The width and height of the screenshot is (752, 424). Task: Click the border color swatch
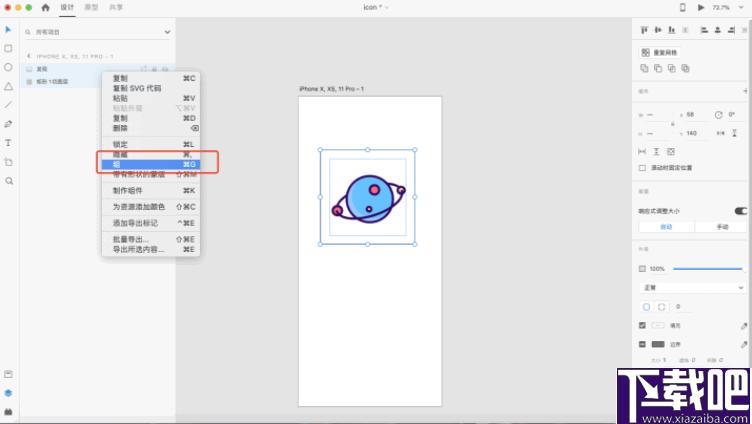[658, 344]
